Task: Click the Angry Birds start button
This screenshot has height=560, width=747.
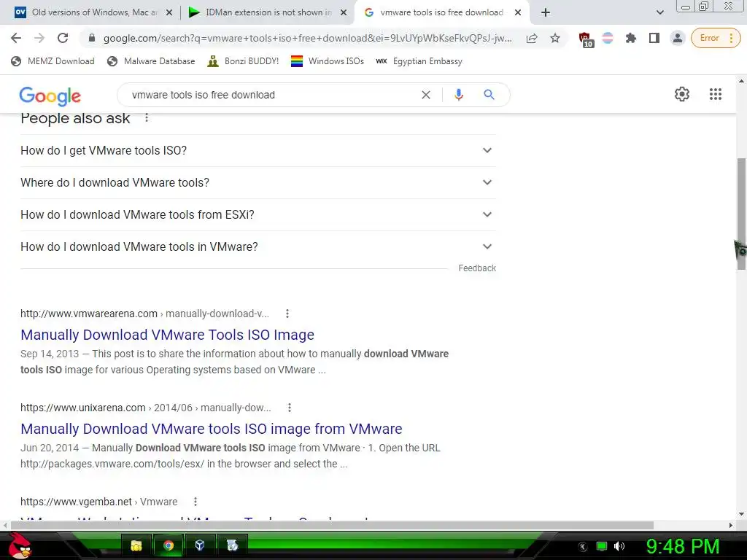Action: [19, 545]
